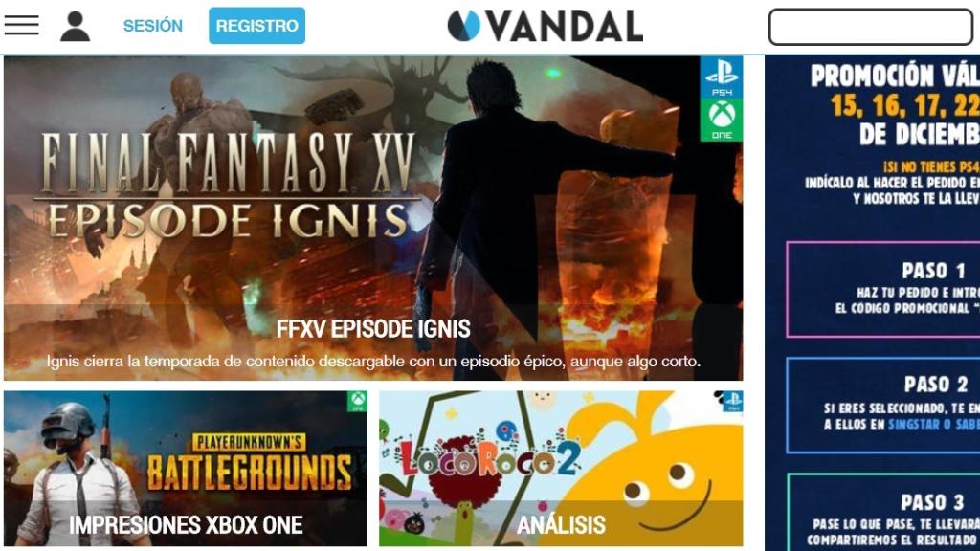
Task: Click the PASO 3 promotion box
Action: 883,513
